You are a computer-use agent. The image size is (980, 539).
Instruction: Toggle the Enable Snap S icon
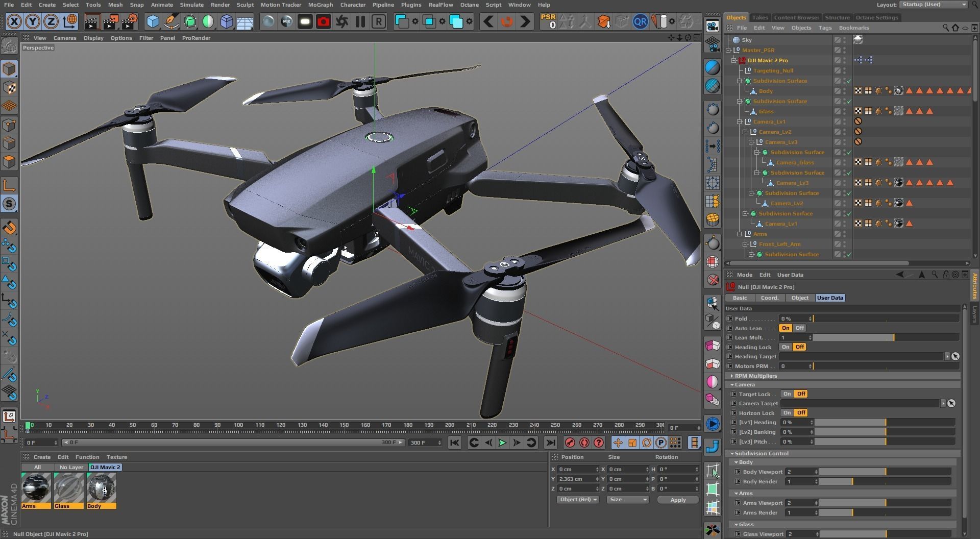coord(9,204)
